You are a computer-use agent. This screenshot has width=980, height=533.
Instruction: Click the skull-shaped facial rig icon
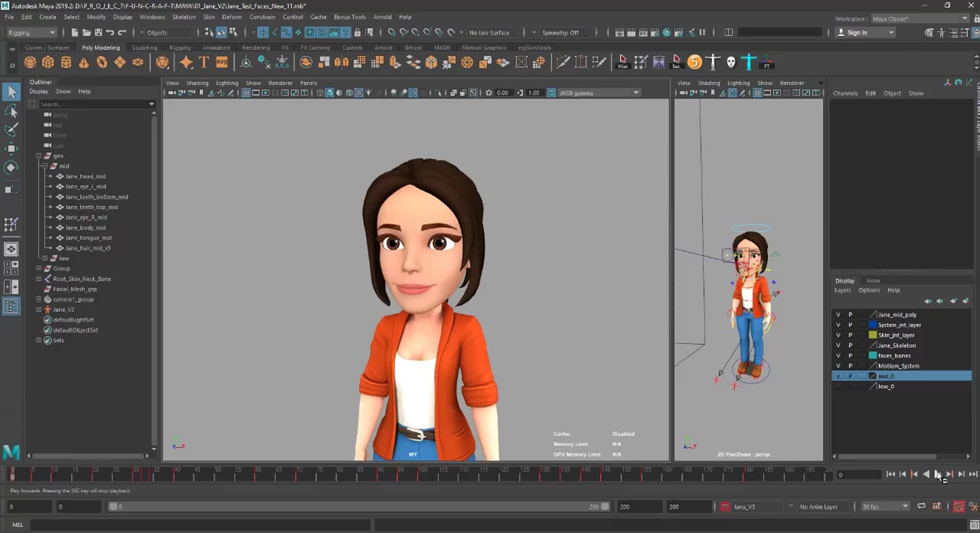click(x=731, y=62)
